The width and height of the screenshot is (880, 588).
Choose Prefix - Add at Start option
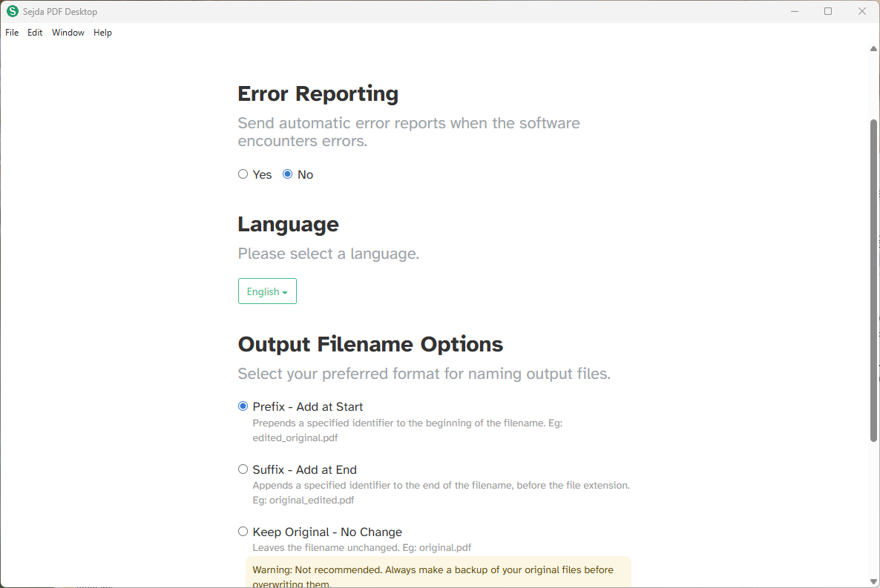coord(243,406)
